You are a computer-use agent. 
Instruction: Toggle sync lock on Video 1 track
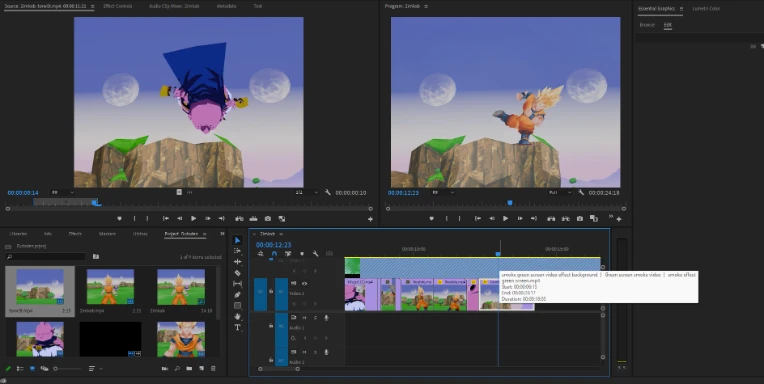[293, 283]
